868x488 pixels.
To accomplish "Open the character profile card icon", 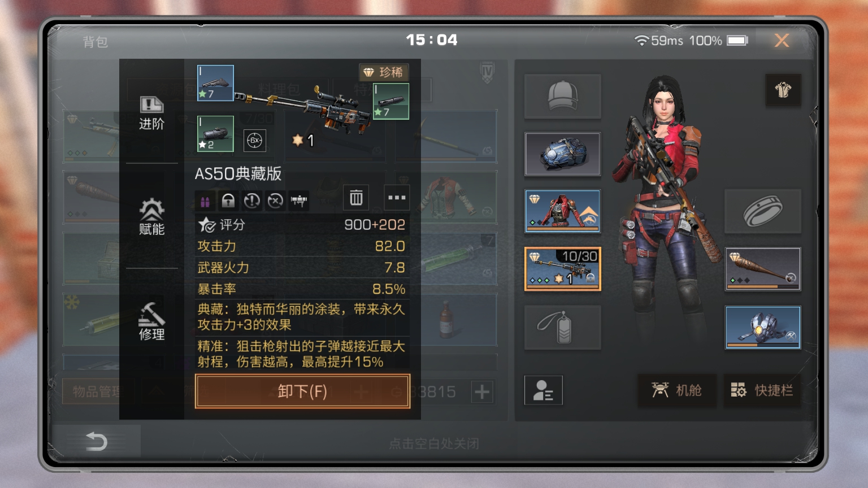I will [543, 390].
